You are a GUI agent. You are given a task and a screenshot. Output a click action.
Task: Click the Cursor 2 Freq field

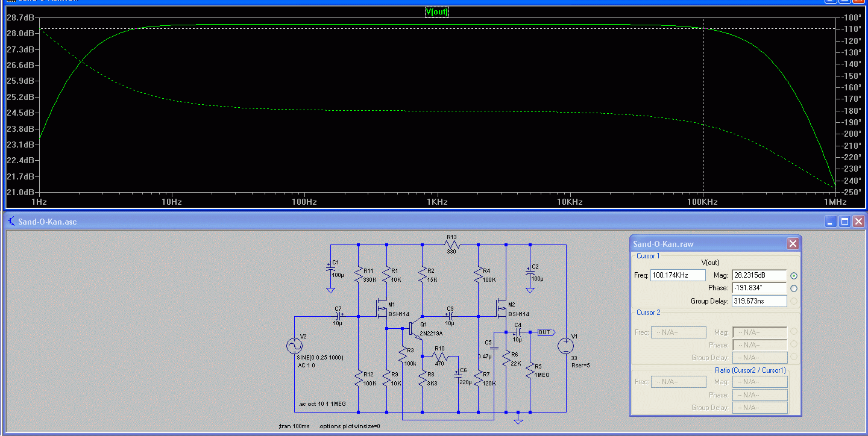pyautogui.click(x=678, y=332)
